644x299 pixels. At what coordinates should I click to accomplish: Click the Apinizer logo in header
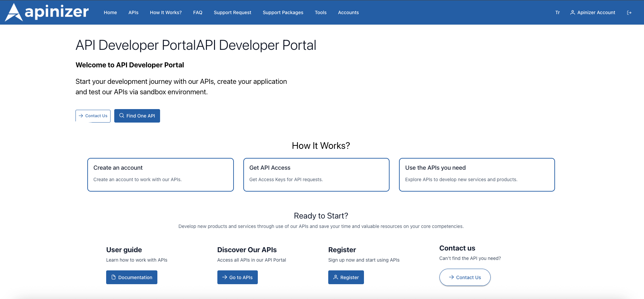(47, 12)
